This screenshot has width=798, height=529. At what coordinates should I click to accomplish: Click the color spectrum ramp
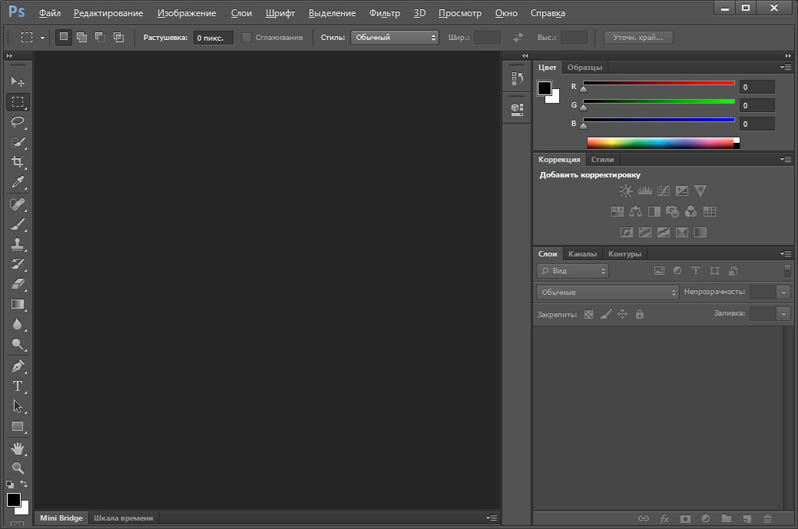point(663,143)
